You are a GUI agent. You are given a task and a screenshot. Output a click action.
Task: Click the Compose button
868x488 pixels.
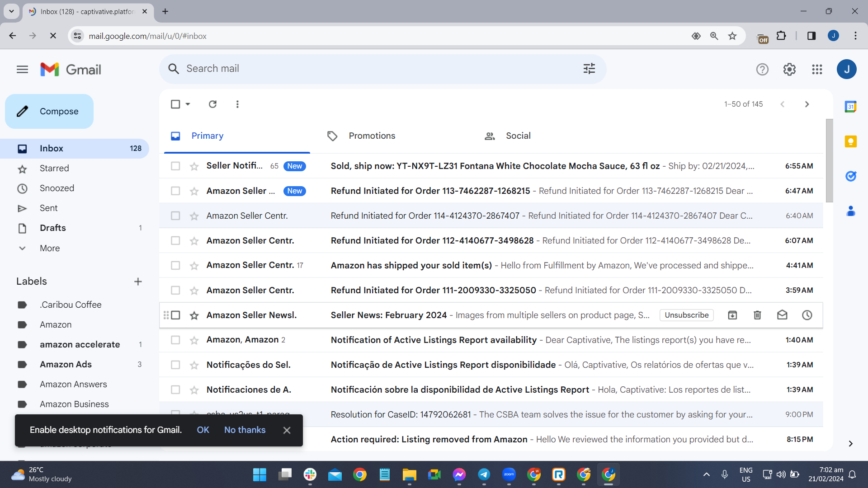(x=49, y=112)
